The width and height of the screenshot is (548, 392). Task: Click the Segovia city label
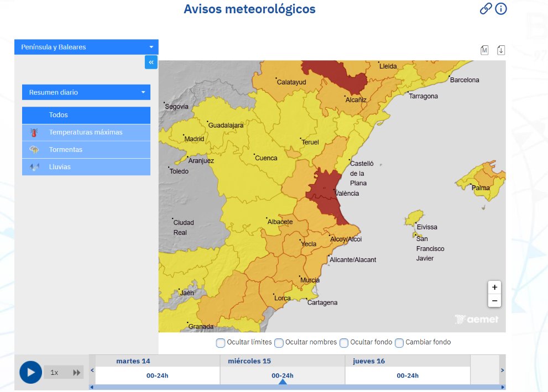(176, 107)
